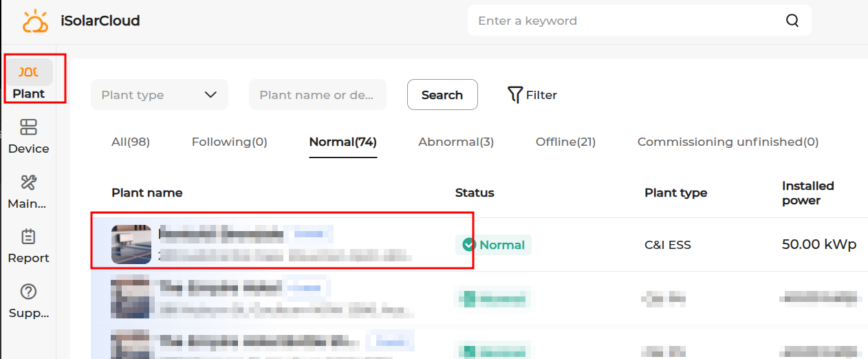Open the Maintenance tools icon
Screen dimensions: 868x359
pyautogui.click(x=28, y=182)
